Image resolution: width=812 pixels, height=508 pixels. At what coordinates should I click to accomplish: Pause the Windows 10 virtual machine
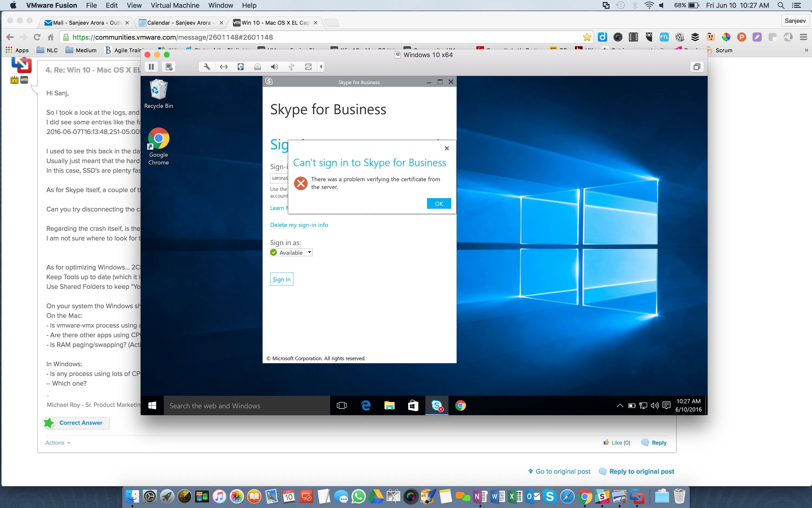pos(151,67)
